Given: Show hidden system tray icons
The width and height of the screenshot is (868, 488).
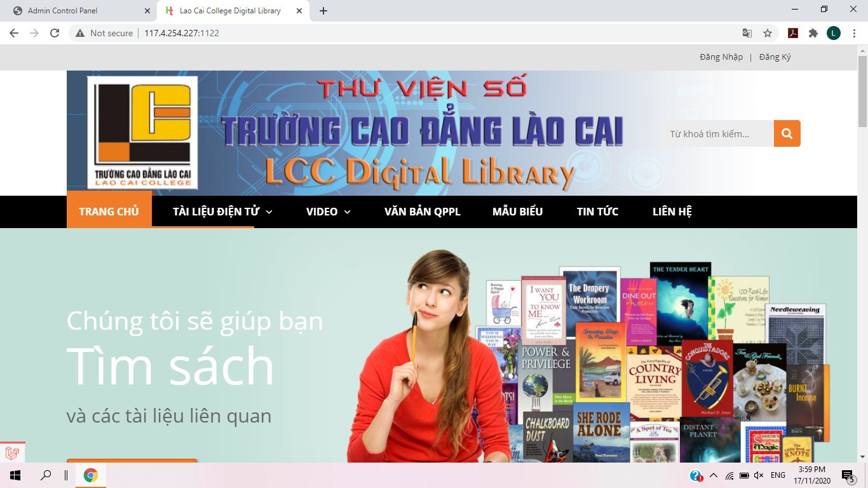Looking at the screenshot, I should click(x=713, y=475).
